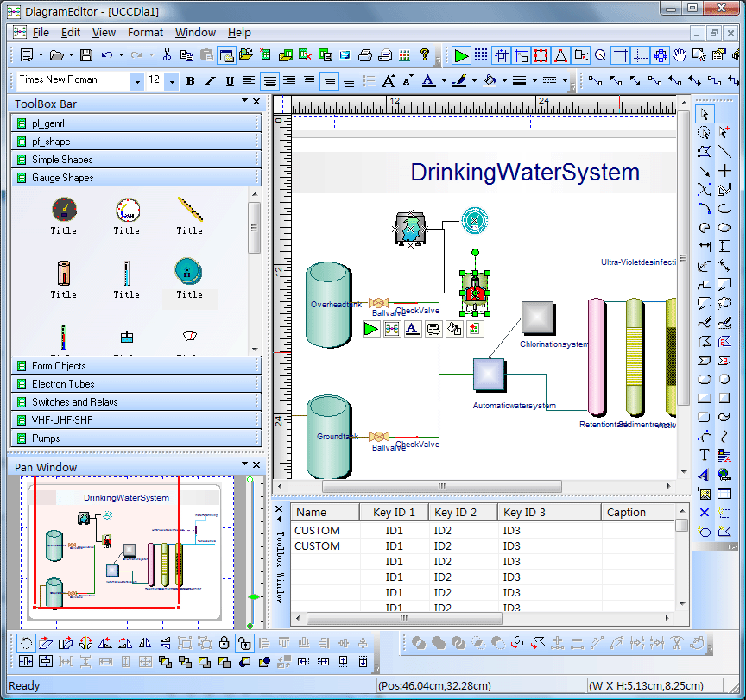Click the Save disk icon in toolbar

tap(85, 55)
